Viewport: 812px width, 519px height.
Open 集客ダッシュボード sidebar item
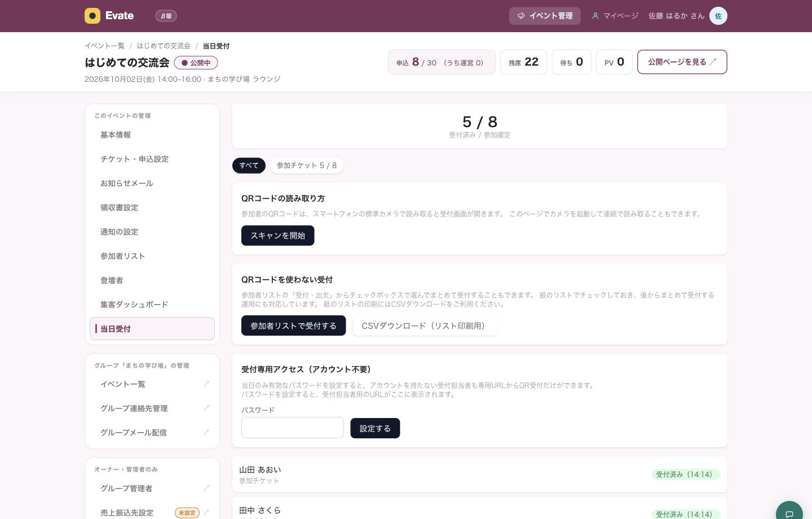152,305
